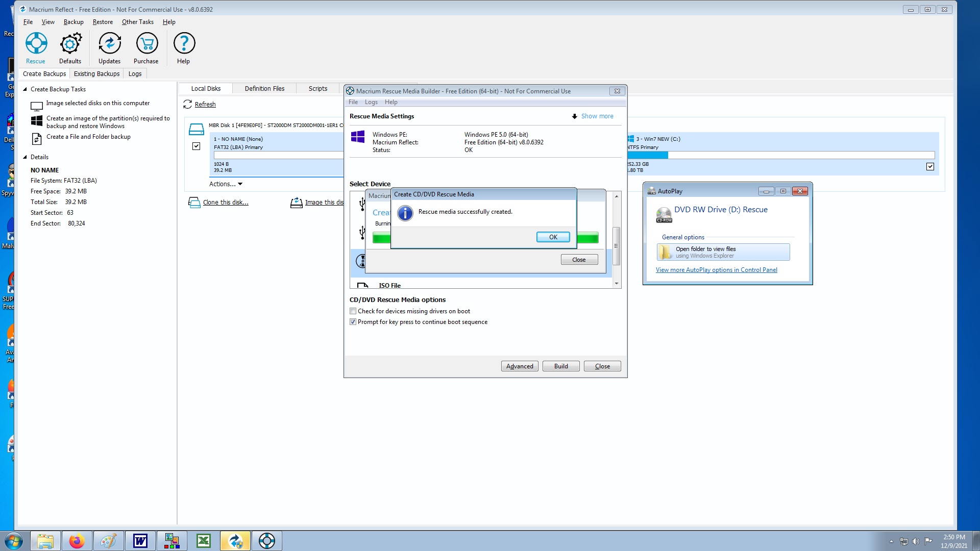The height and width of the screenshot is (551, 980).
Task: Open Windows Explorer from taskbar
Action: point(45,541)
